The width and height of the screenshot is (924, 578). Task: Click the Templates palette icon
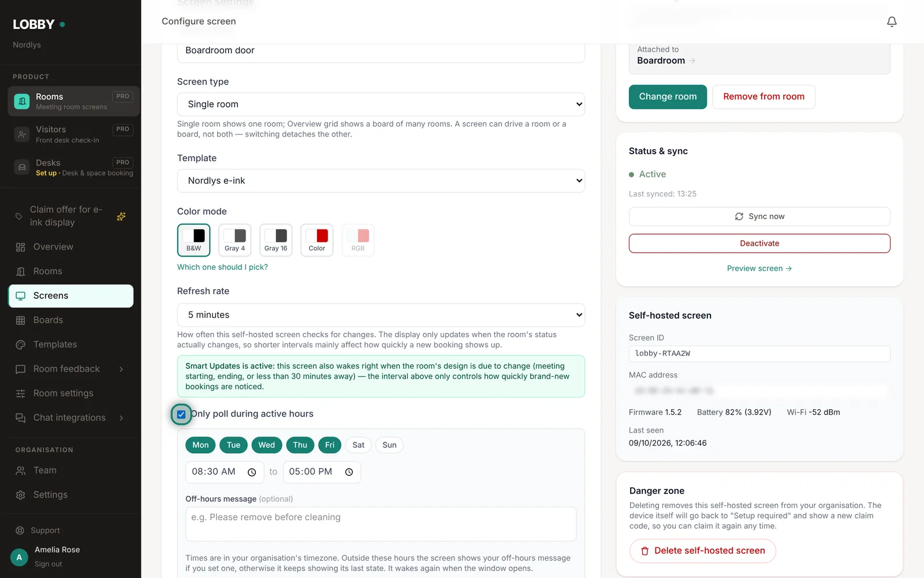click(21, 344)
